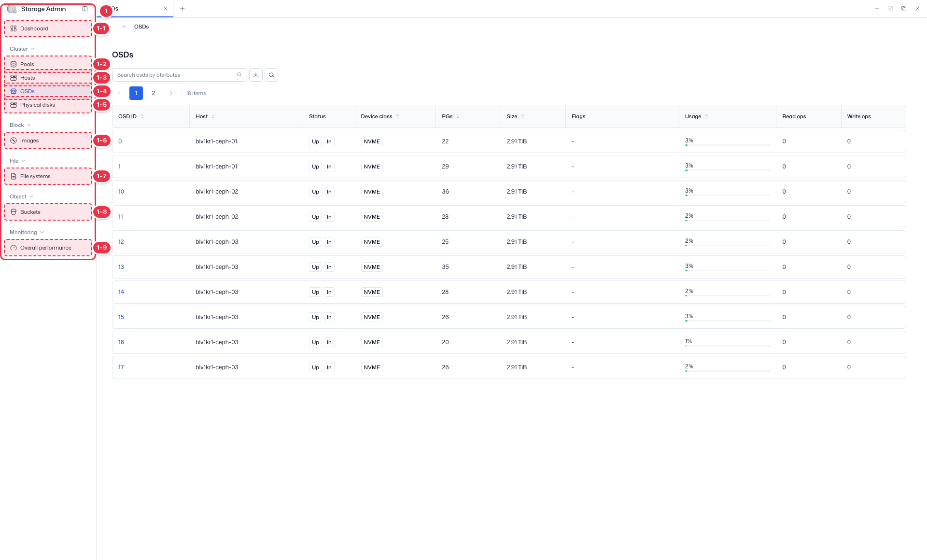The width and height of the screenshot is (927, 560).
Task: Collapse the sidebar using the panel icon
Action: [x=85, y=9]
